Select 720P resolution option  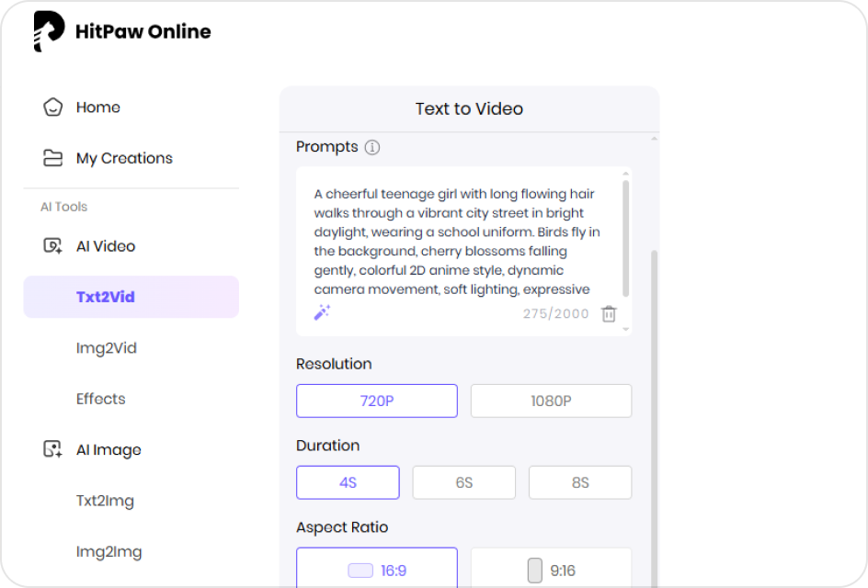[x=376, y=401]
